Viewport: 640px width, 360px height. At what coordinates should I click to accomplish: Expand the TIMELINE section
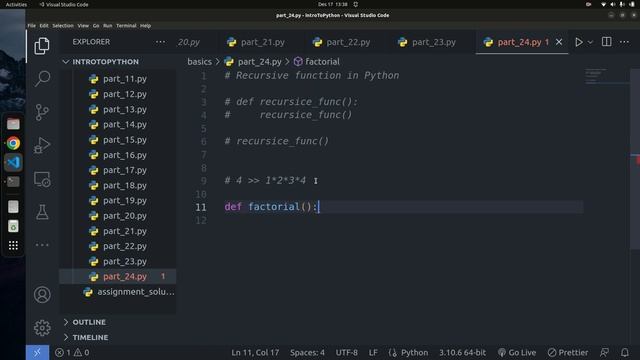(x=118, y=338)
